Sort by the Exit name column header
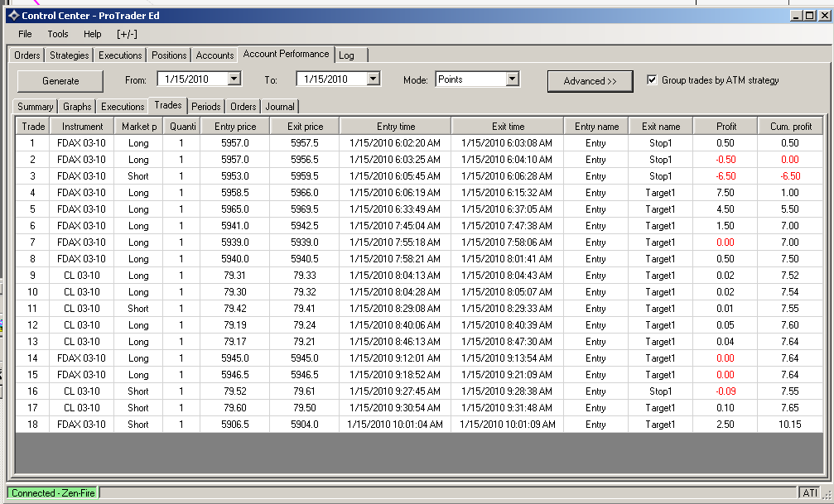834x504 pixels. (x=661, y=127)
